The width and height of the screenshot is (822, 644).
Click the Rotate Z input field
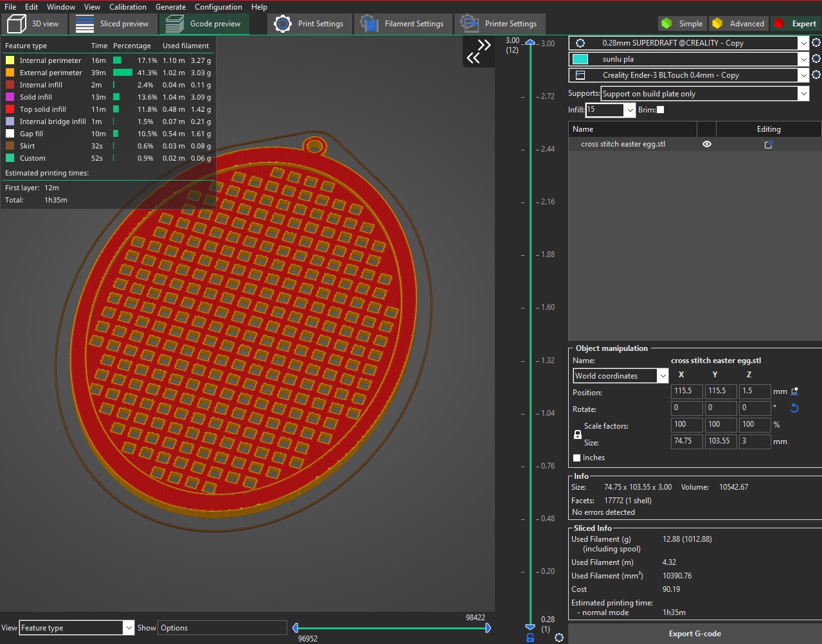[x=755, y=408]
